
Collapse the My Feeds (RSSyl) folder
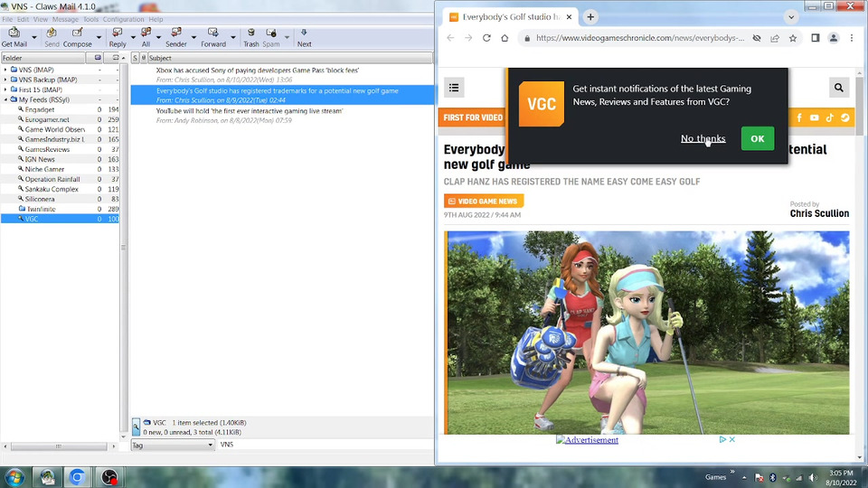pyautogui.click(x=6, y=99)
